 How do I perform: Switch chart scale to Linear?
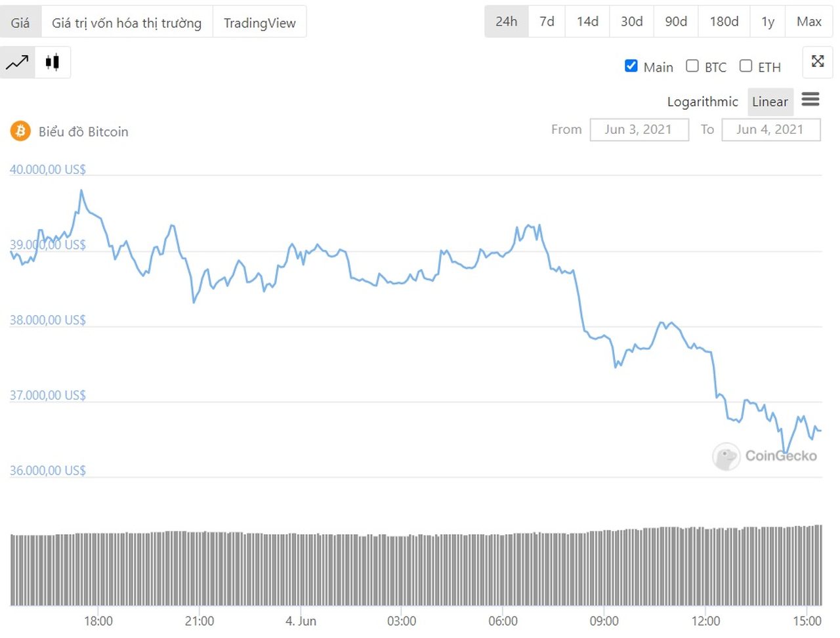tap(770, 102)
